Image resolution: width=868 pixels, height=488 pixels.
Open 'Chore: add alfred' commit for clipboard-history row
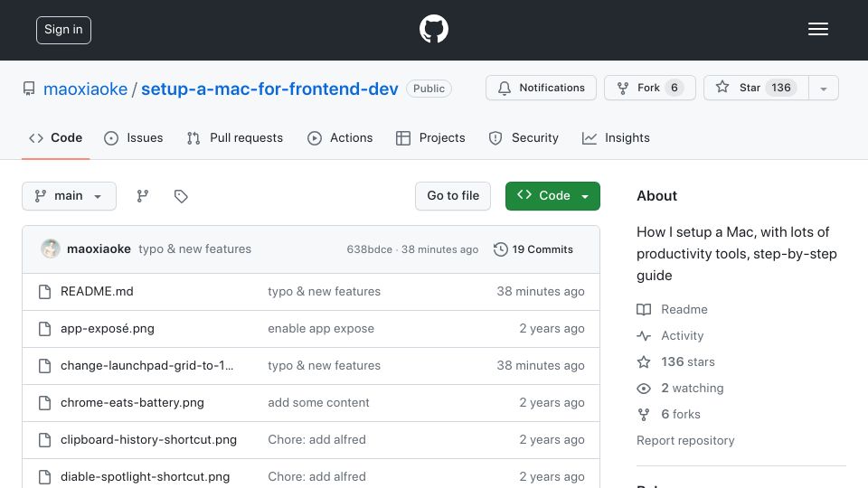tap(316, 440)
